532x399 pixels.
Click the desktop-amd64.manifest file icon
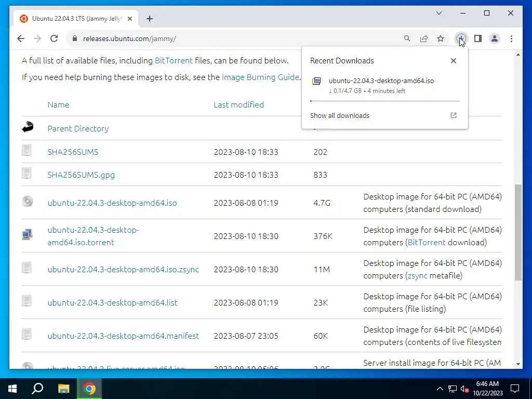tap(27, 334)
